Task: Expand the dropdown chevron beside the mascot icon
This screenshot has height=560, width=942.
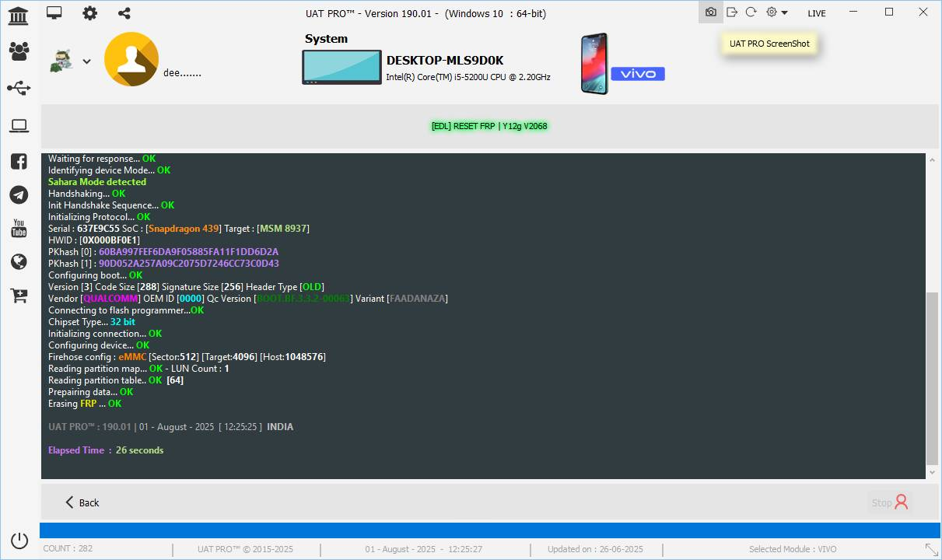Action: 86,62
